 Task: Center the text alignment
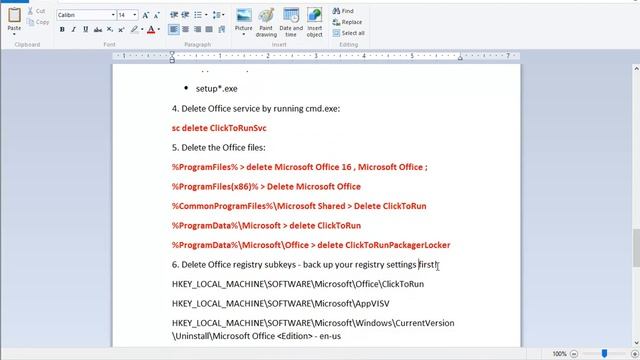tap(186, 29)
